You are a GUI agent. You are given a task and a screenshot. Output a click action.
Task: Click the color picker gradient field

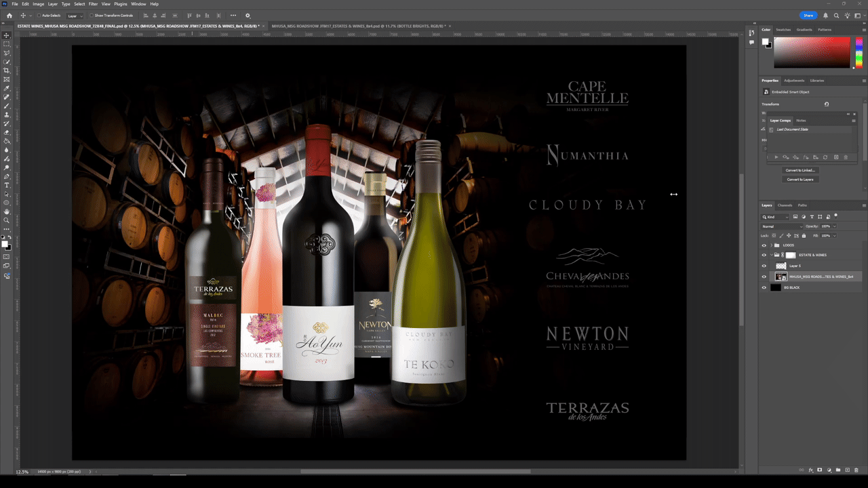pyautogui.click(x=812, y=52)
